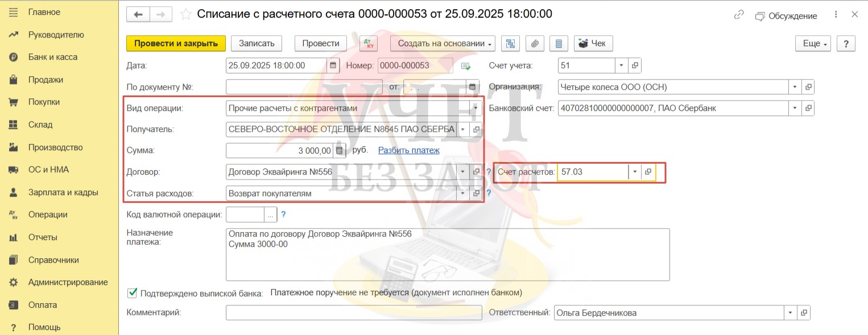Expand Вид операции dropdown

point(475,108)
